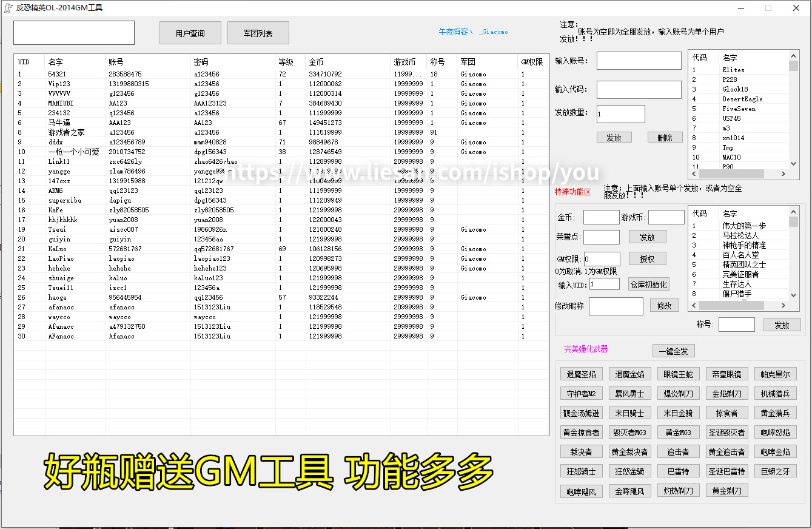Click the 修改 button
The image size is (812, 529).
click(x=664, y=306)
